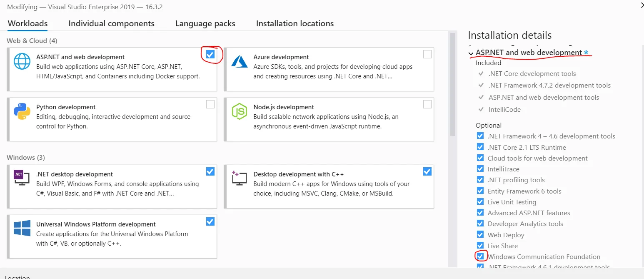Click the workloads list vertical scrollbar
This screenshot has height=279, width=644.
[x=453, y=83]
